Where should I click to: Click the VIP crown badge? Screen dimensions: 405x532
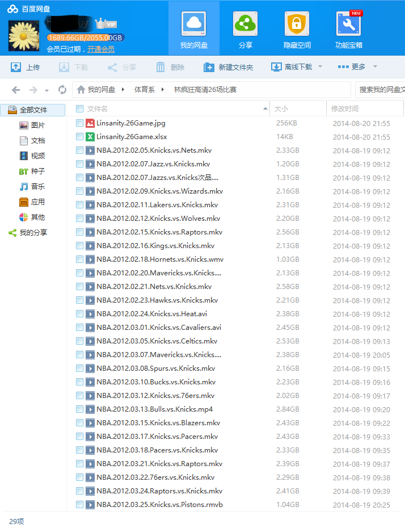tap(106, 24)
